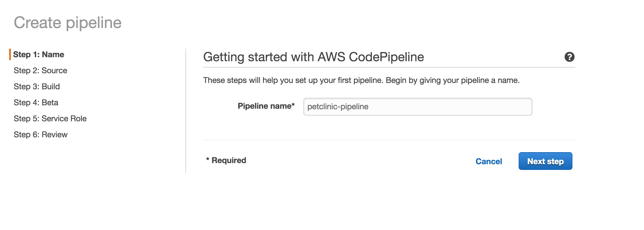Click the Cancel link
The height and width of the screenshot is (230, 644).
489,162
